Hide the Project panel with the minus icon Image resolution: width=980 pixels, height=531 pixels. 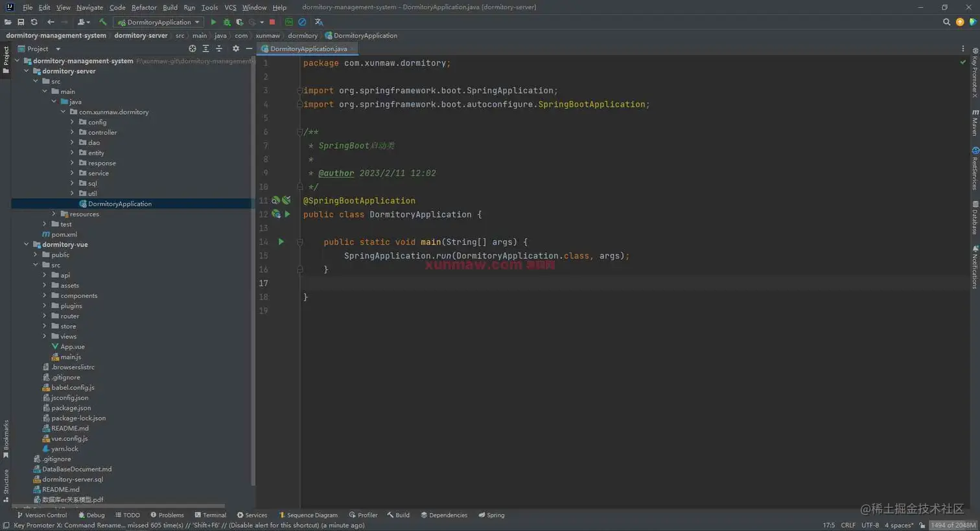(249, 49)
